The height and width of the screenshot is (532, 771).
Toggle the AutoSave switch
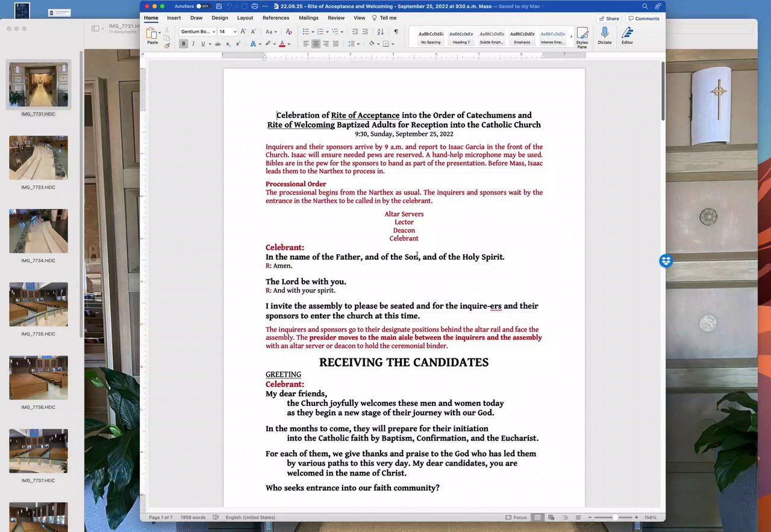point(203,6)
